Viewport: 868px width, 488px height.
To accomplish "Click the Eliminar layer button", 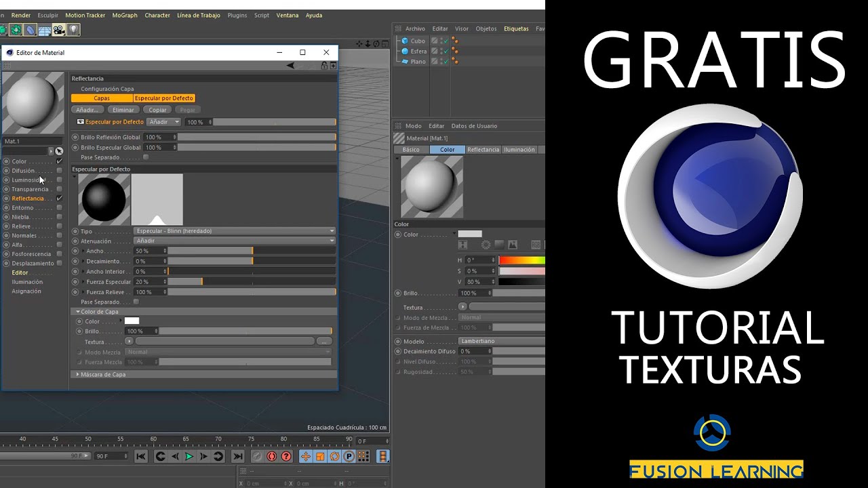I will pos(123,110).
